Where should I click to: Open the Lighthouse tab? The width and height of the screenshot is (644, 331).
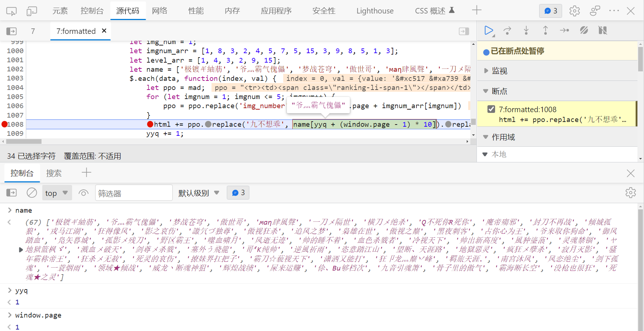[x=375, y=11]
